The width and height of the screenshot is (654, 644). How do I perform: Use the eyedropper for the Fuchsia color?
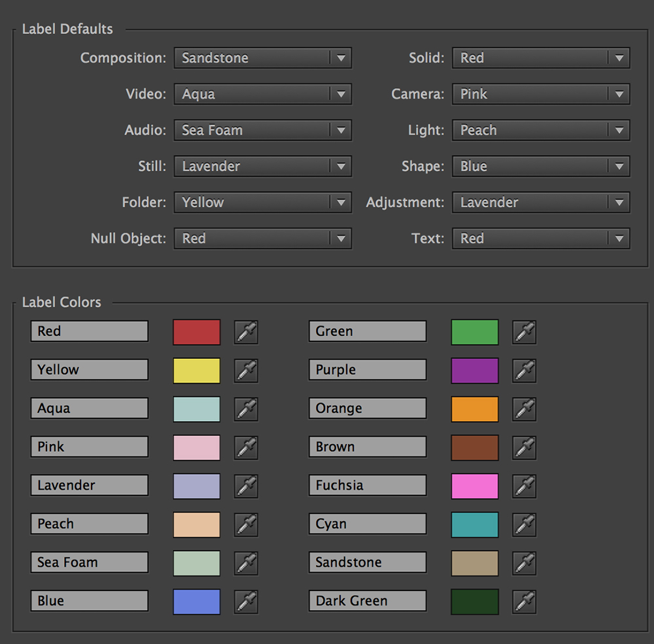[524, 486]
